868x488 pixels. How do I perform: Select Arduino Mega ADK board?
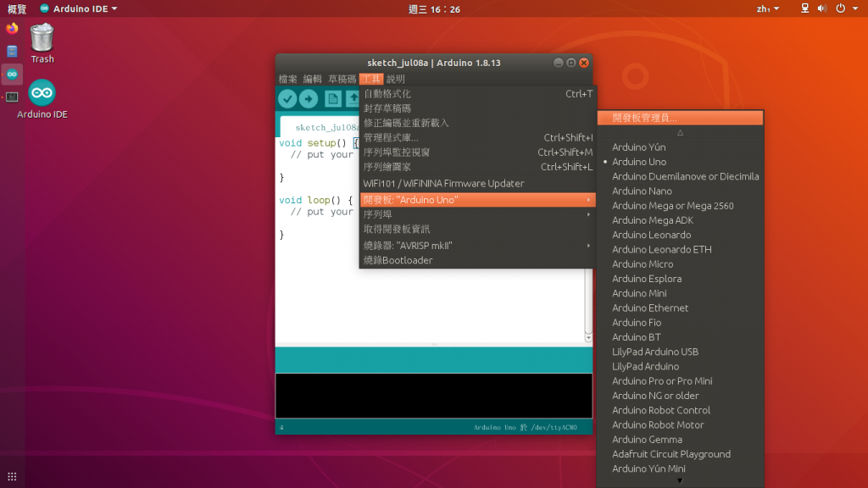(681, 220)
